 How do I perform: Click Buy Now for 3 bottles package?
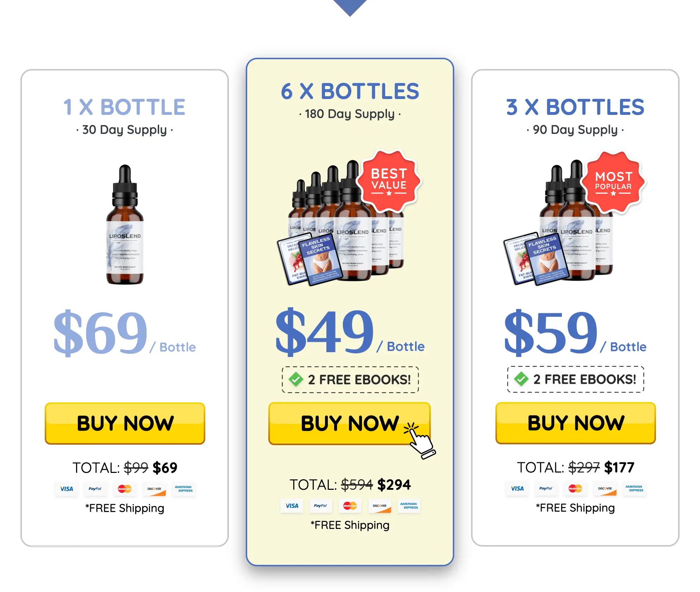click(x=575, y=423)
